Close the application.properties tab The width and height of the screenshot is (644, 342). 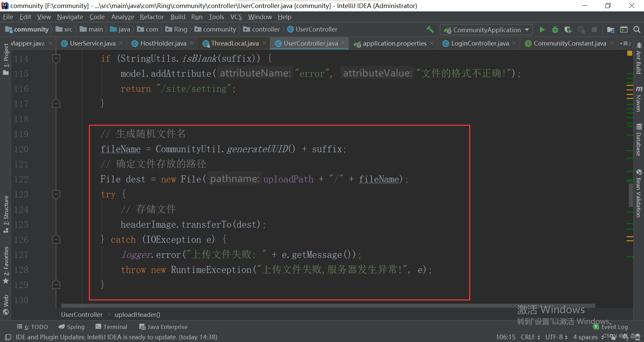coord(432,43)
